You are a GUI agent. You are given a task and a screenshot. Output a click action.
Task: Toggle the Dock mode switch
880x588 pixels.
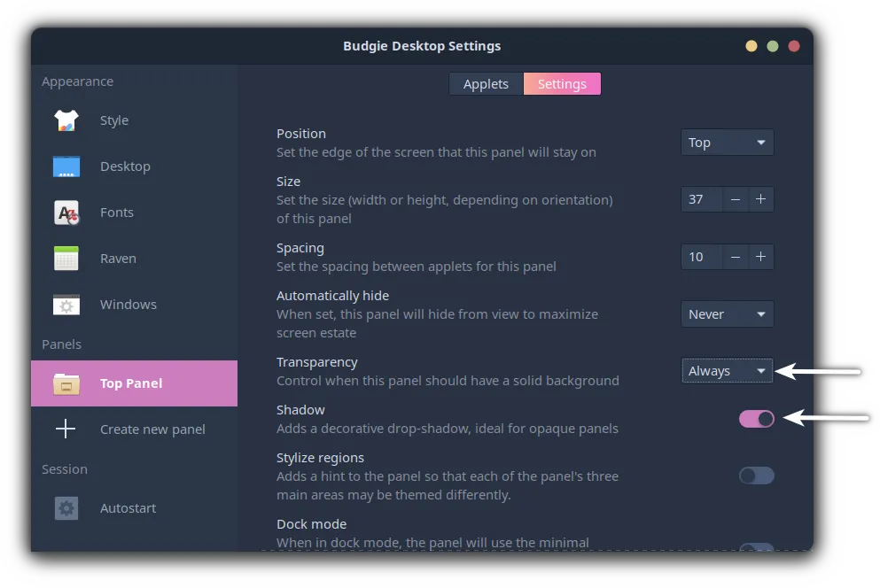pos(756,548)
